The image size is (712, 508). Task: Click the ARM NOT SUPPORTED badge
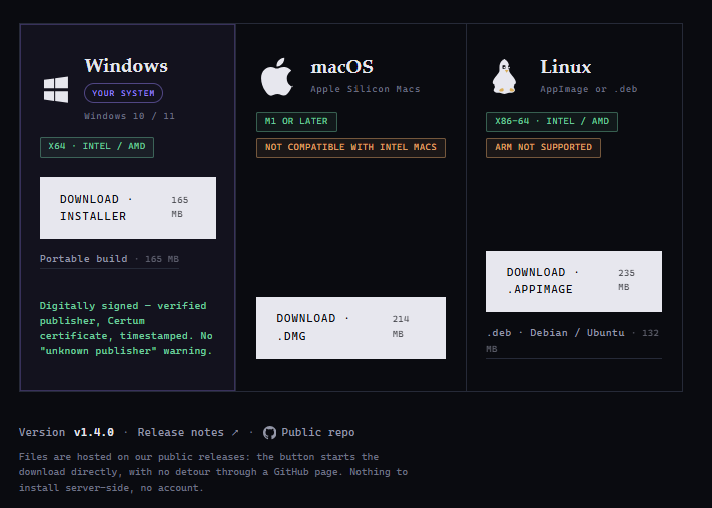tap(544, 148)
